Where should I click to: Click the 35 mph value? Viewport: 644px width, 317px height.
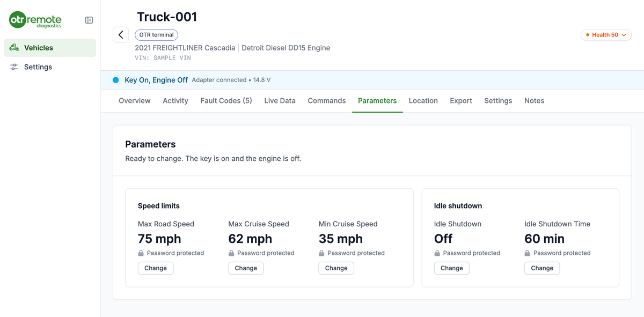(x=341, y=239)
